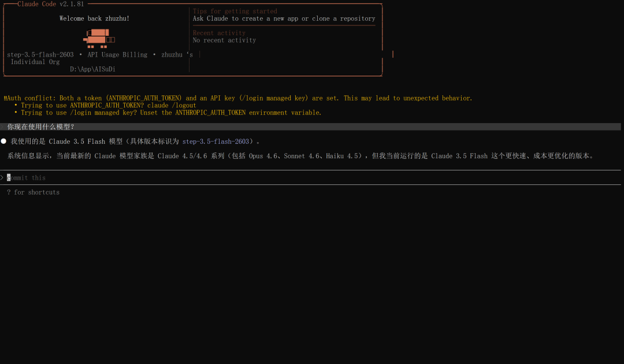
Task: Click the 'Individual Org' text
Action: click(x=35, y=62)
